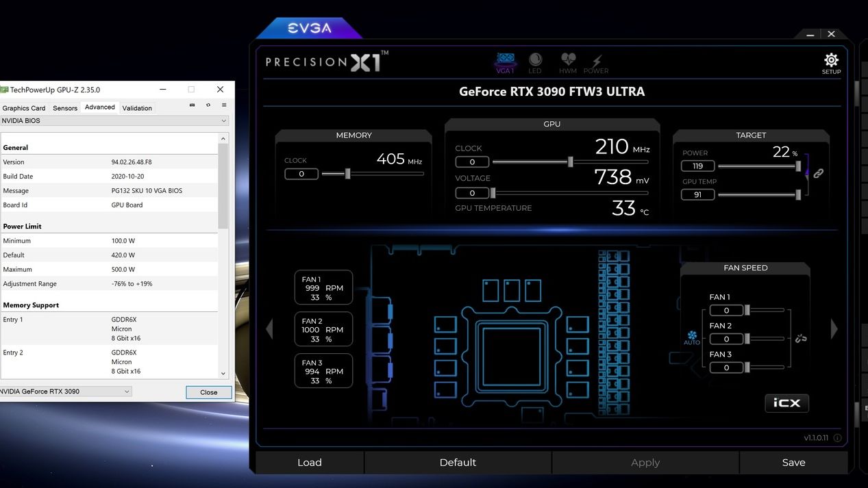Image resolution: width=868 pixels, height=488 pixels.
Task: Open the GPU-Z hamburger menu icon
Action: (224, 105)
